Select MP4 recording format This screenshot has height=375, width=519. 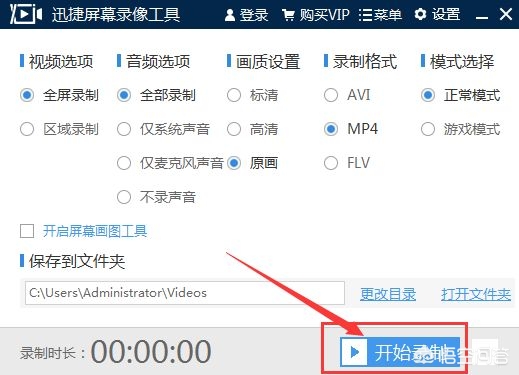pos(351,129)
